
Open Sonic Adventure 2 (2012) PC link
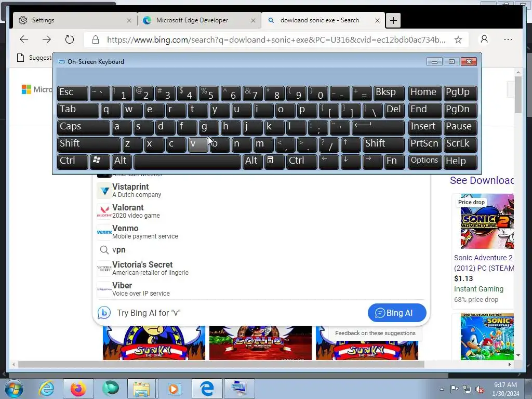pos(484,263)
